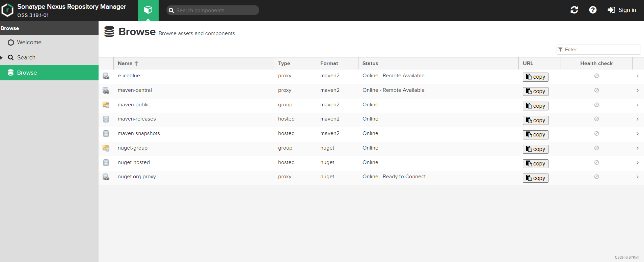Screen dimensions: 644x262
Task: Click the nuget-group folder icon
Action: 106,148
